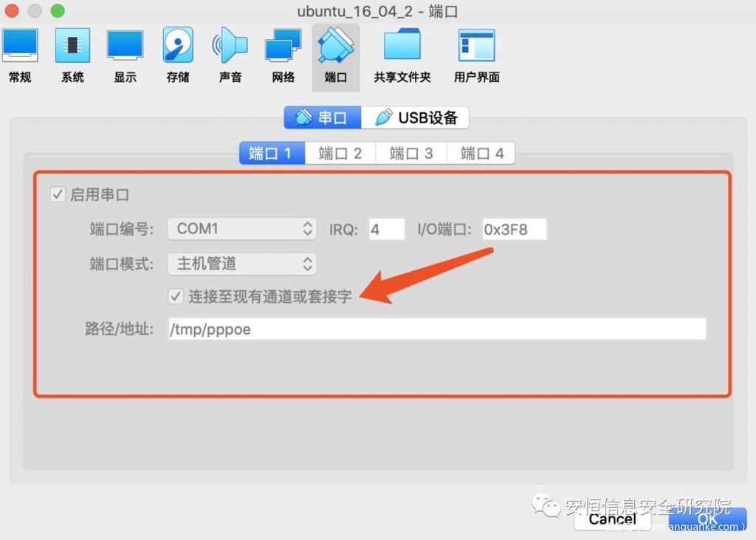
Task: Select the 端口 4 tab
Action: (x=481, y=154)
